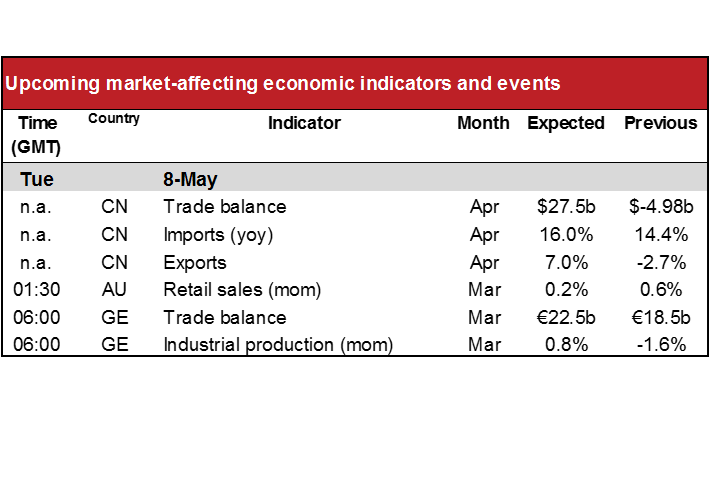This screenshot has width=709, height=490.
Task: Select the CN Trade balance indicator
Action: click(225, 207)
